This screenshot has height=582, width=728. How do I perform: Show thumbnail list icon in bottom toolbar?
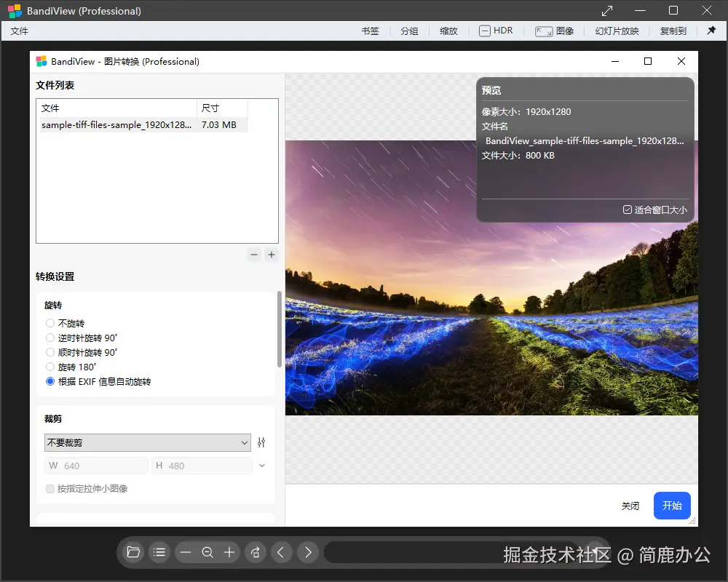[x=159, y=552]
